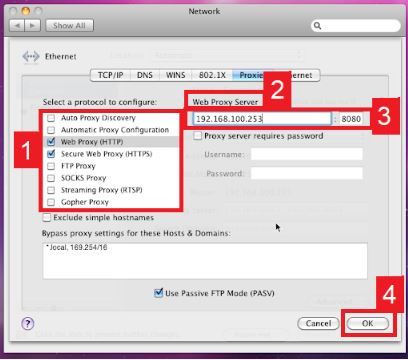Click the Show All button
Viewport: 408px width, 360px height.
[69, 25]
